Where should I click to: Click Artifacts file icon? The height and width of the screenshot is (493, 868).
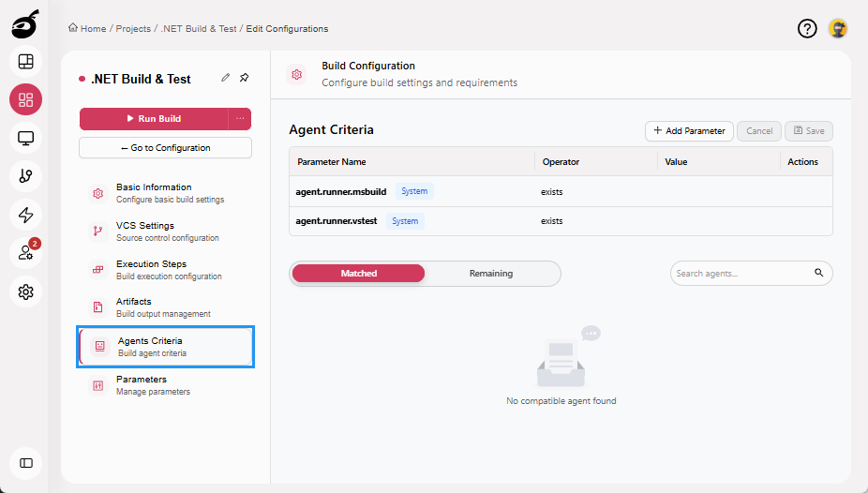click(x=98, y=307)
